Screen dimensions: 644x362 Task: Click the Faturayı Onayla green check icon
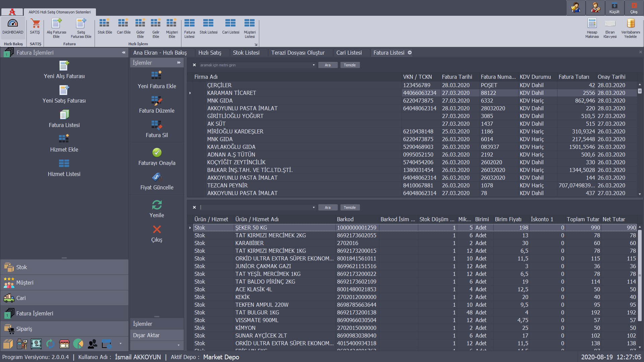[157, 153]
